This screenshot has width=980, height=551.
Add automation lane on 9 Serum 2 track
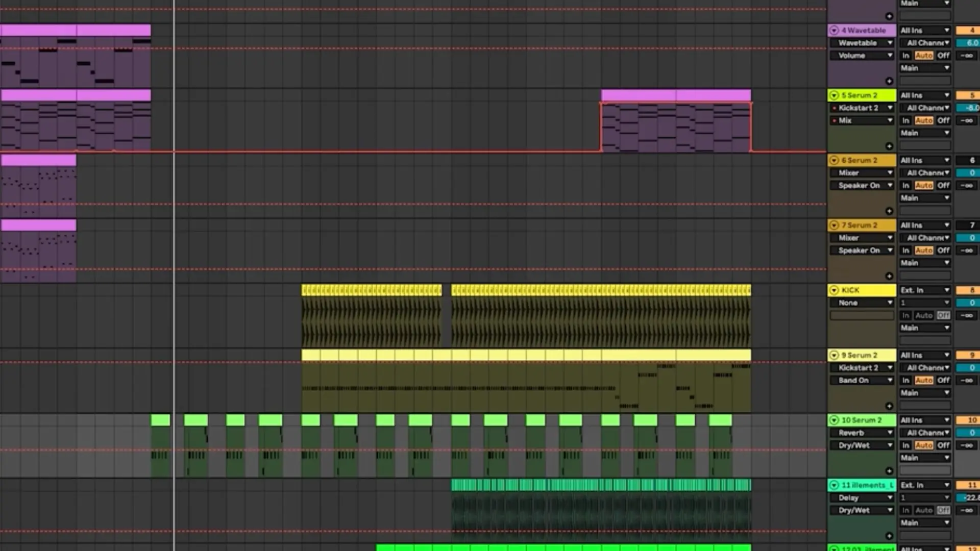coord(889,406)
